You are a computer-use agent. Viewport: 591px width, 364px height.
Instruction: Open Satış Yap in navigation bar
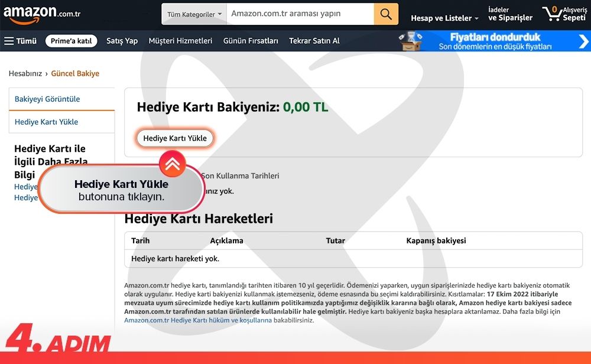tap(122, 41)
